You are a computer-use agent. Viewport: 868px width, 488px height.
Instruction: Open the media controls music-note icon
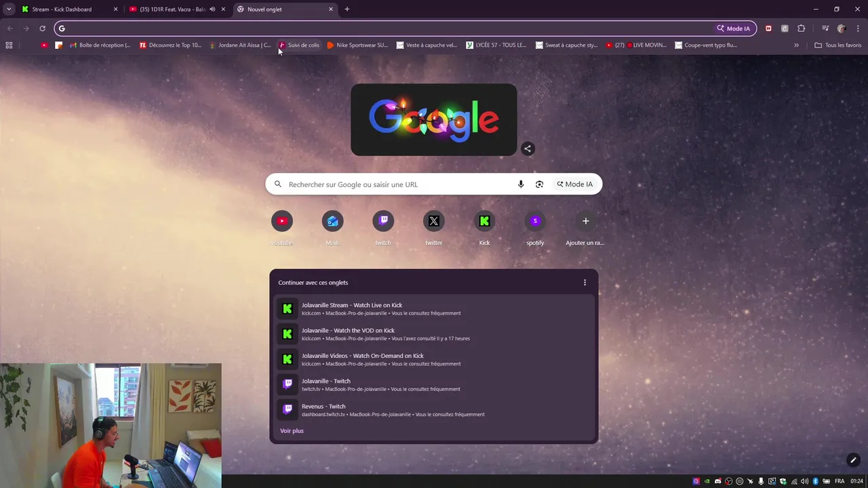(x=825, y=28)
